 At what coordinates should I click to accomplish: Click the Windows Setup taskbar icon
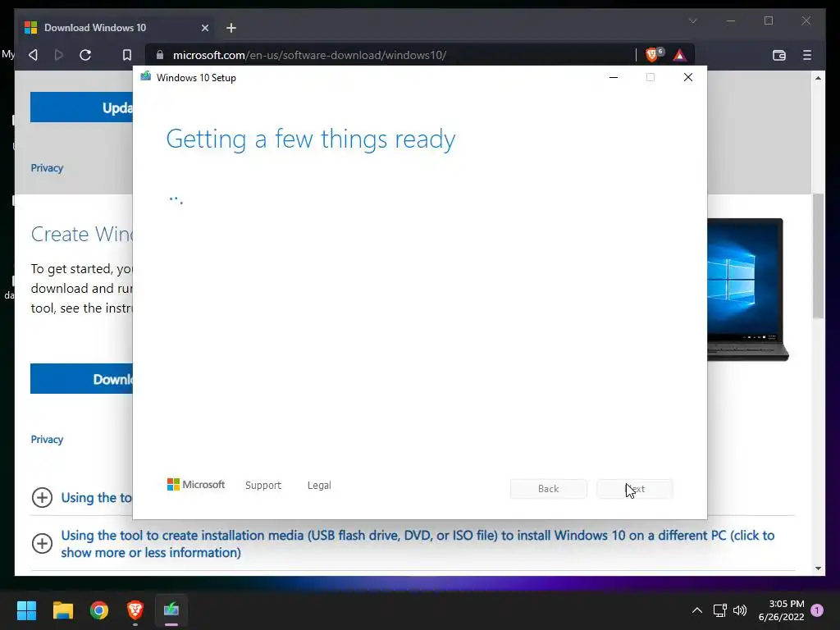point(171,610)
